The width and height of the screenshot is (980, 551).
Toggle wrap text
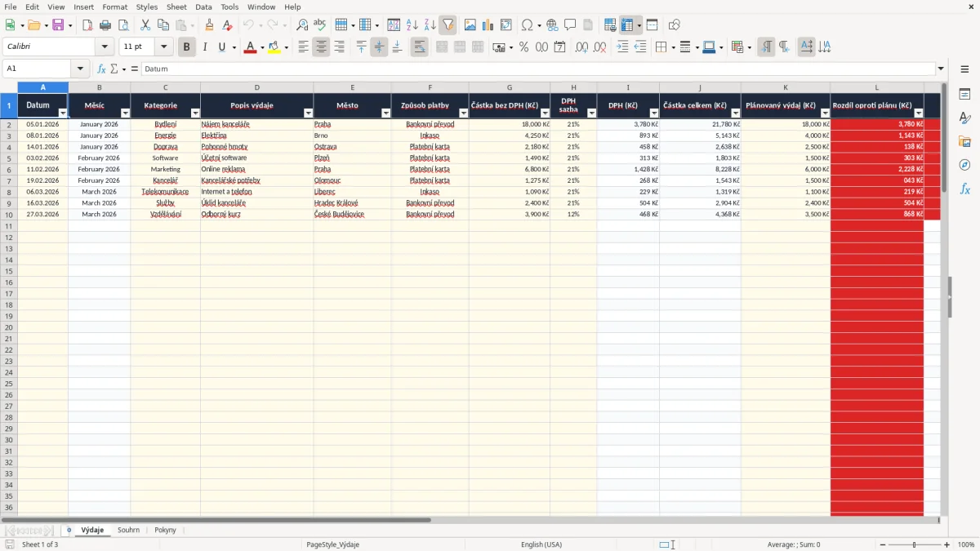pos(420,47)
